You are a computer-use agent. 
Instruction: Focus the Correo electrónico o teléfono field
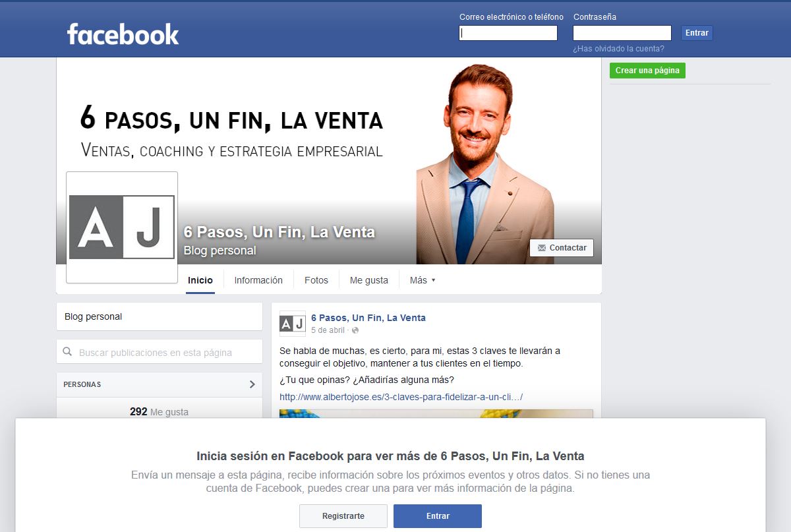tap(508, 33)
